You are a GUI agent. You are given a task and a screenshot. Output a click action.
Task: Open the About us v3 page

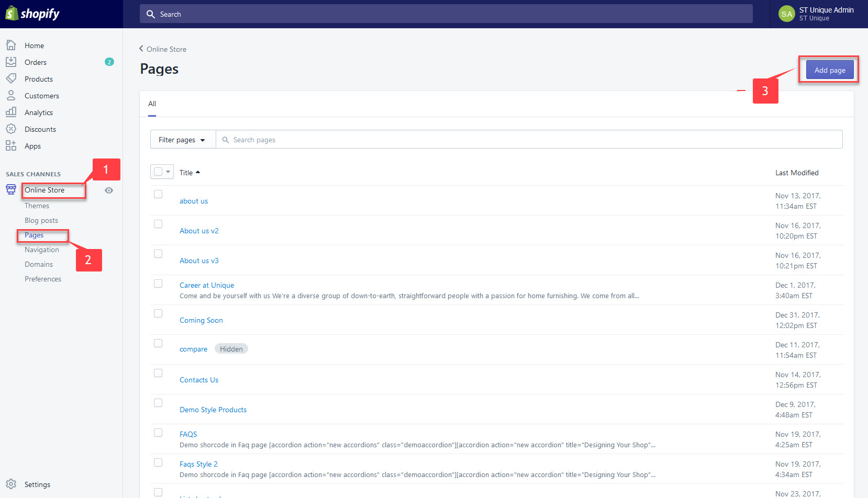(199, 261)
